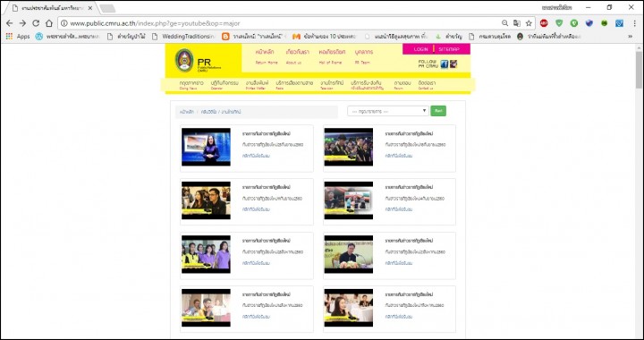Open the blue square extension icon
Screen dimensions: 644x340
[x=619, y=23]
